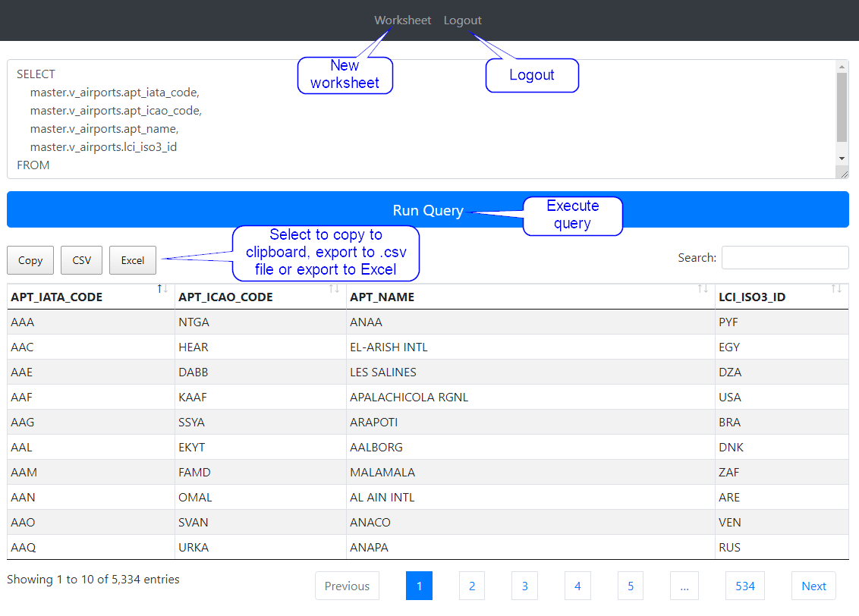Viewport: 859px width, 616px height.
Task: Click the pagination ellipsis item
Action: (684, 586)
